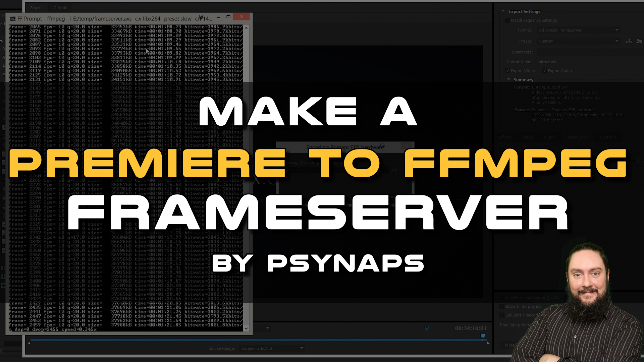Viewport: 644px width, 362px height.
Task: Click the Export Settings save icon
Action: [x=629, y=41]
